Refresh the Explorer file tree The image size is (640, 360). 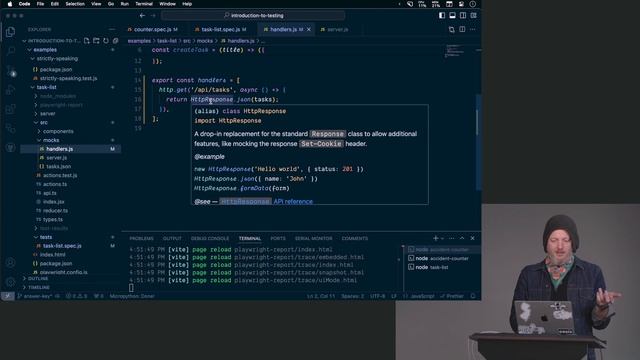(106, 41)
